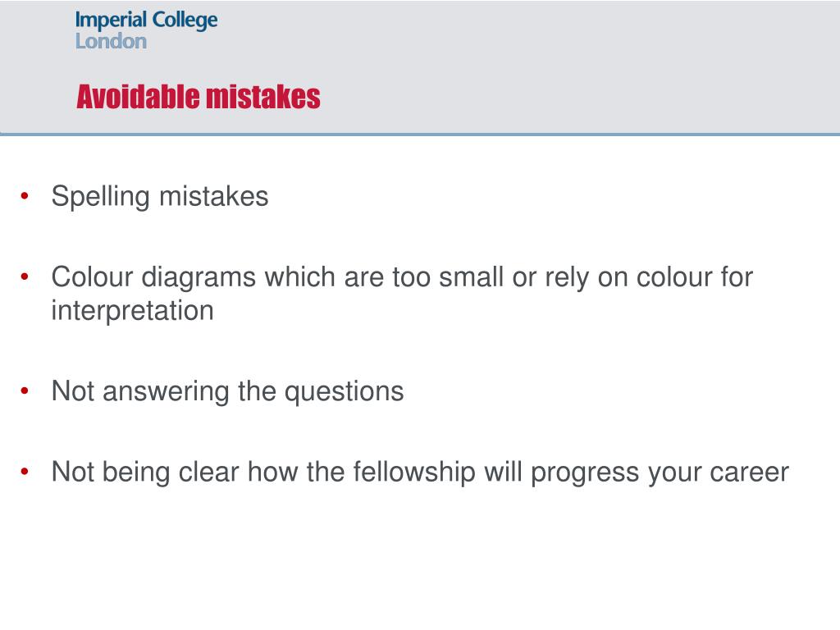Screen dimensions: 840x630
Task: Click the 'Avoidable mistakes' slide title
Action: 199,97
